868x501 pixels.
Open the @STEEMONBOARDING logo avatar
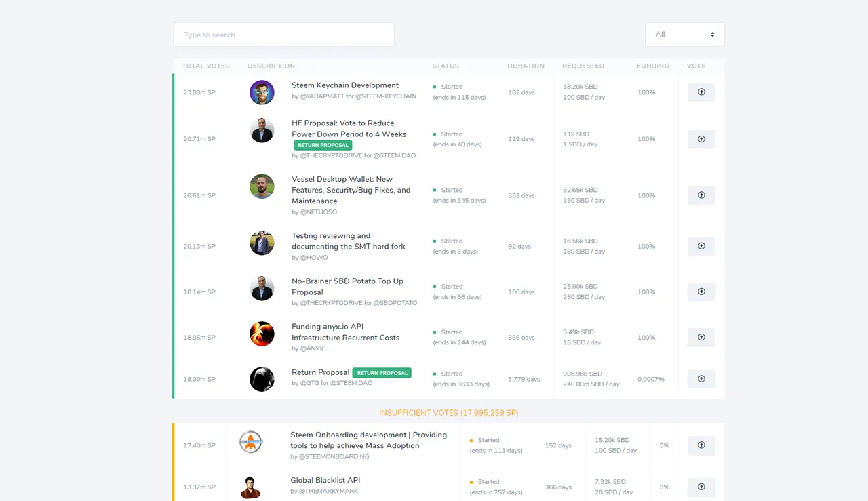click(x=251, y=442)
